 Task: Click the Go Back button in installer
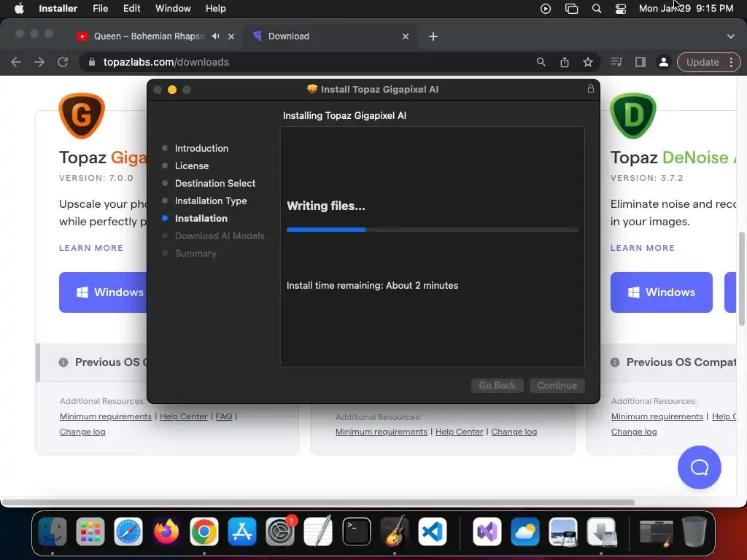click(x=497, y=385)
